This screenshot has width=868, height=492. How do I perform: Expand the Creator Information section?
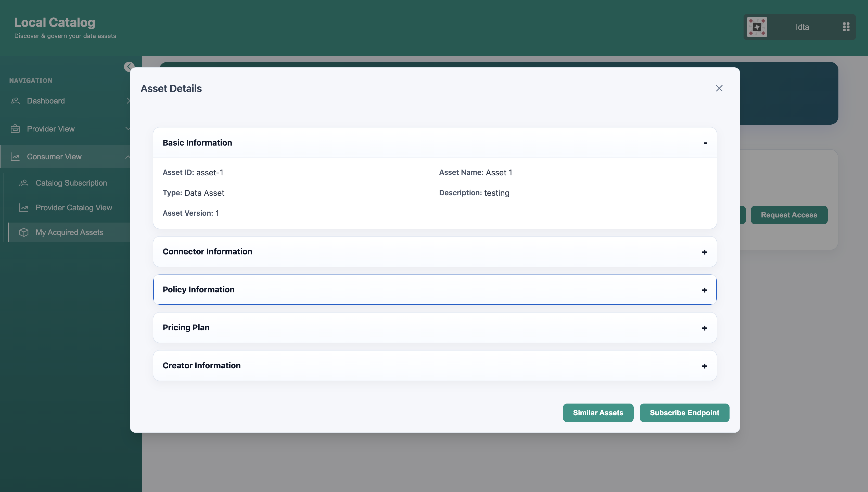click(x=704, y=366)
